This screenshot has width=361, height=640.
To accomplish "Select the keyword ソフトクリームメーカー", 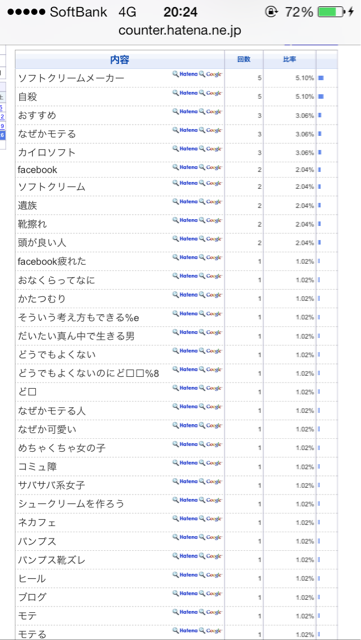I will pyautogui.click(x=71, y=78).
